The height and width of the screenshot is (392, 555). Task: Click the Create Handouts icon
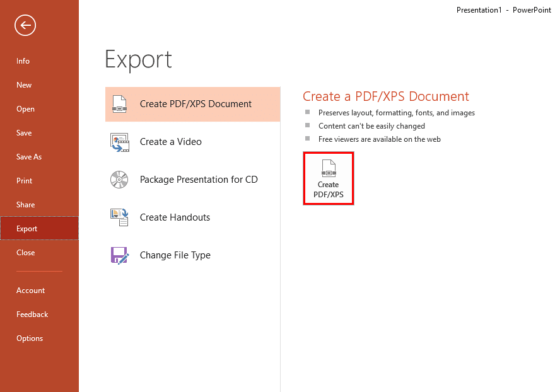(x=120, y=217)
